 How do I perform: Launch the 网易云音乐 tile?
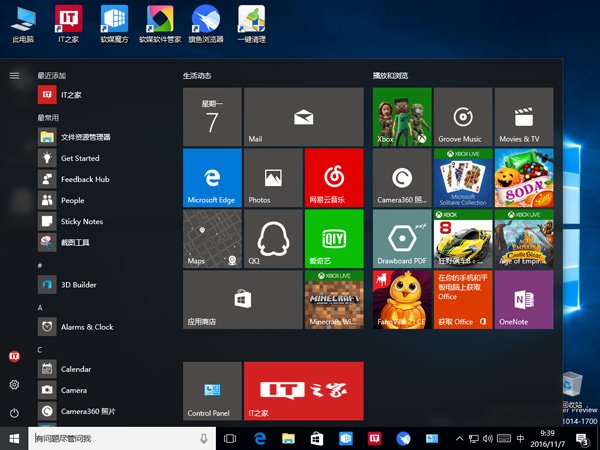tap(334, 178)
